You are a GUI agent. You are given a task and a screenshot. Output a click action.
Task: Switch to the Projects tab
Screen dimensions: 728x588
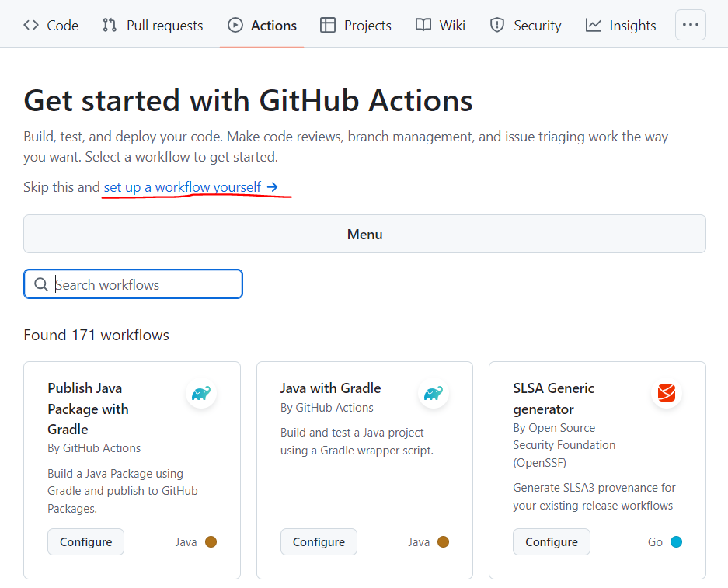coord(356,25)
